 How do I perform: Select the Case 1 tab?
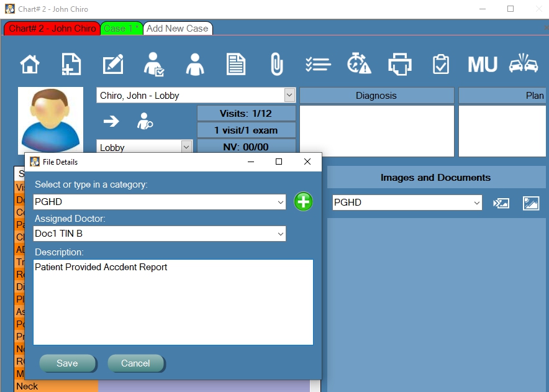click(x=122, y=28)
